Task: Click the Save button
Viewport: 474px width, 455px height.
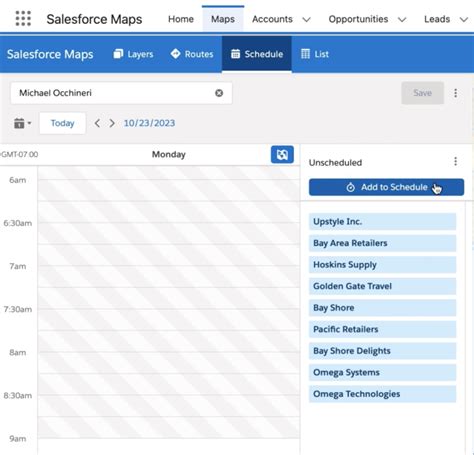Action: [x=422, y=93]
